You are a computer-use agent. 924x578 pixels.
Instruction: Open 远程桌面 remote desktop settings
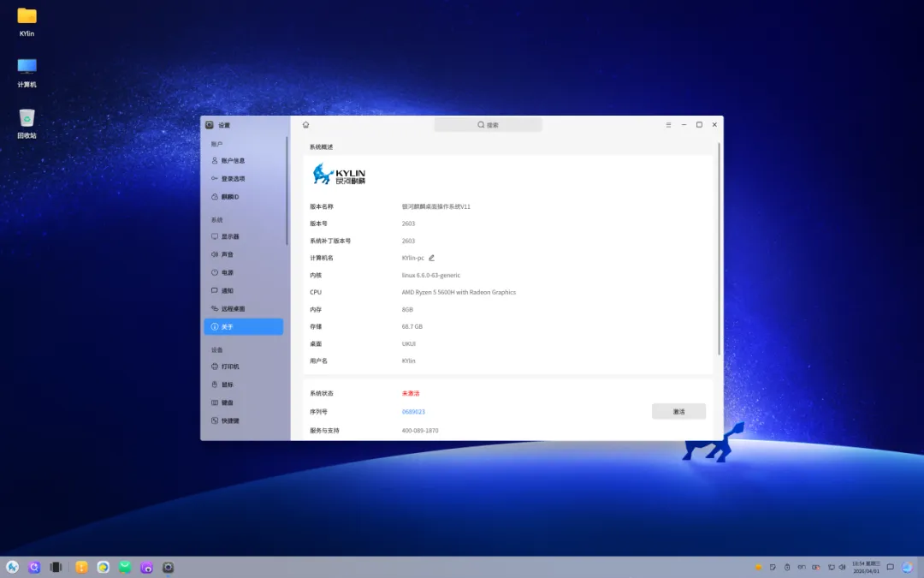[x=243, y=308]
